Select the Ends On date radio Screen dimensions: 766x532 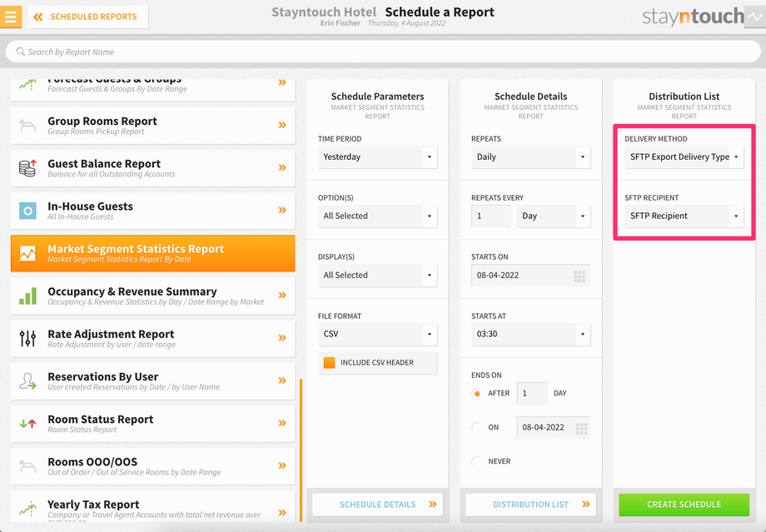[477, 427]
